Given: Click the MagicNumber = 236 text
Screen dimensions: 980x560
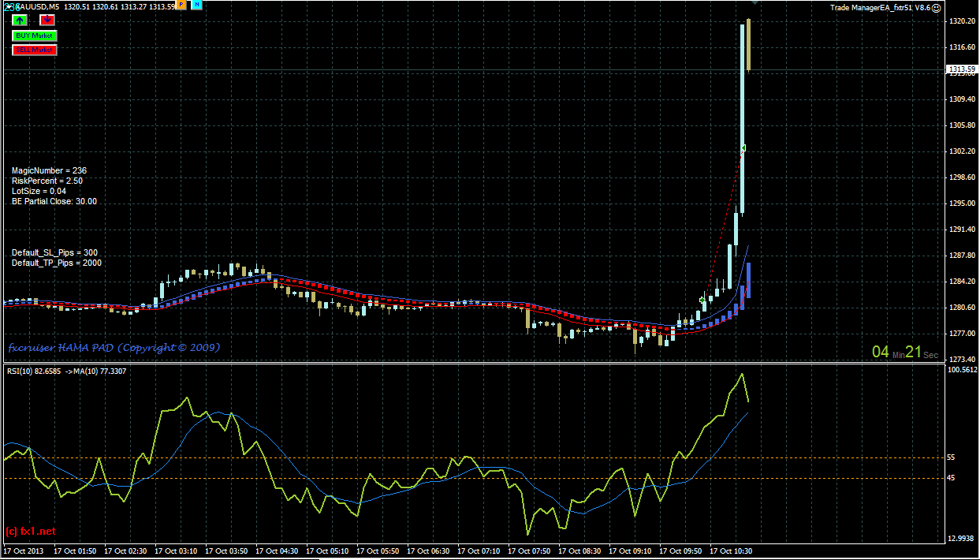Looking at the screenshot, I should tap(49, 170).
